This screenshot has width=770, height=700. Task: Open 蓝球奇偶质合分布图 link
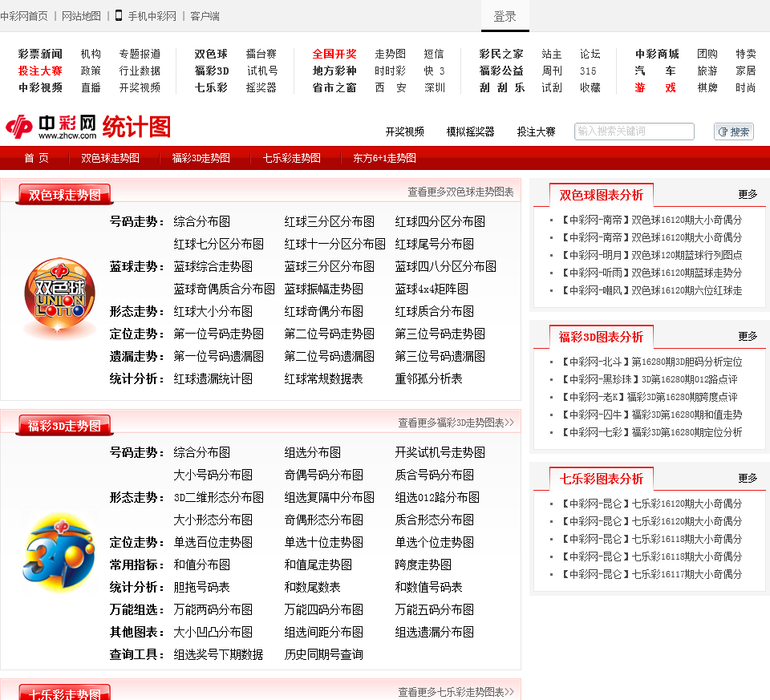pyautogui.click(x=224, y=289)
